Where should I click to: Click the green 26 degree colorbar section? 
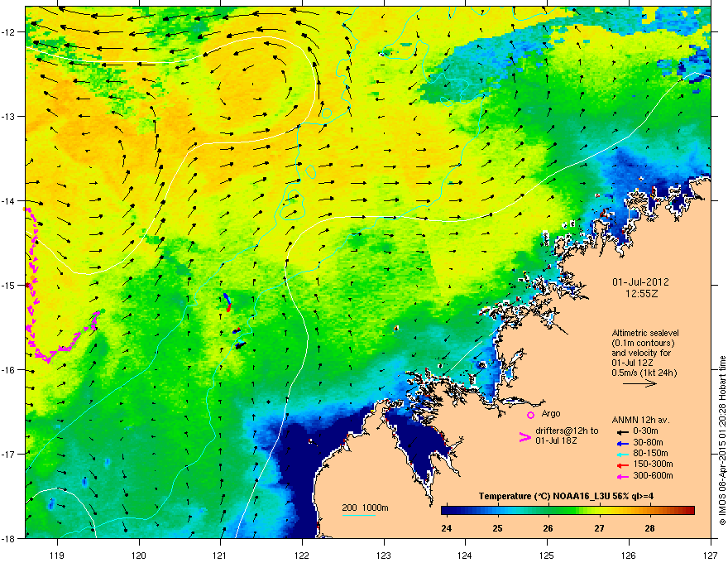(x=548, y=511)
